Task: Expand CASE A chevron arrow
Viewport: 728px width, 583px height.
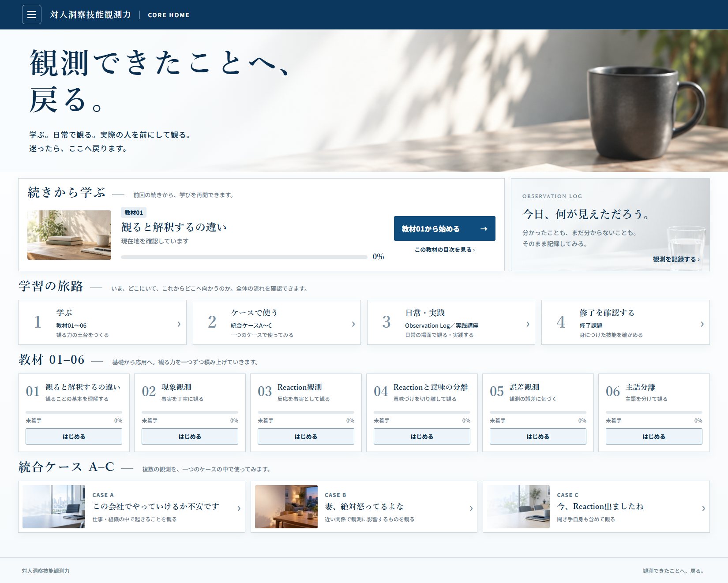Action: [239, 508]
